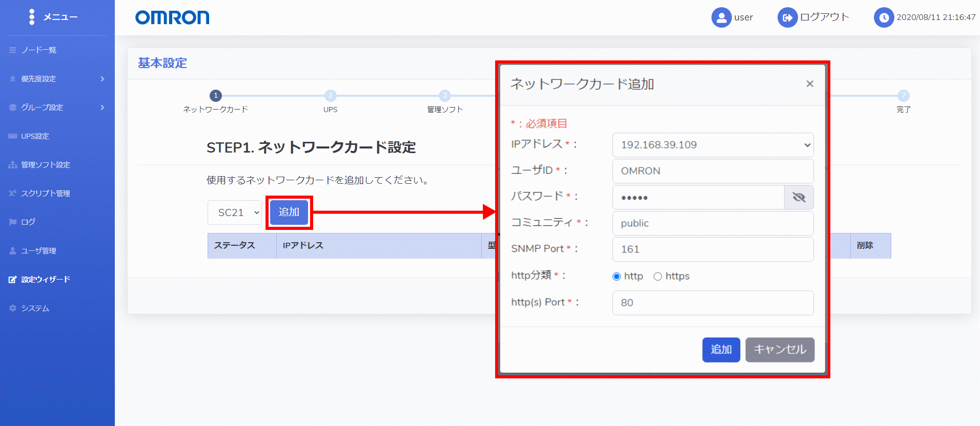Viewport: 980px width, 426px height.
Task: Click the user avatar icon
Action: pyautogui.click(x=721, y=17)
